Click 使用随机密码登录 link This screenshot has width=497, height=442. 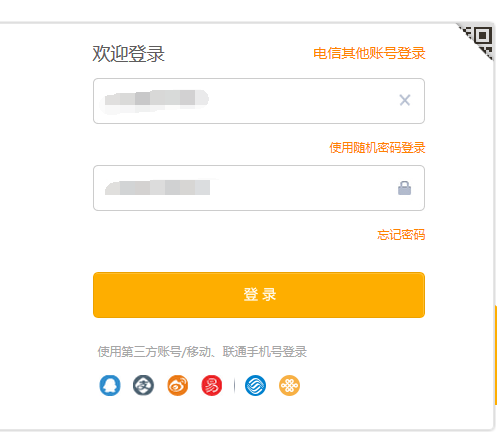point(377,148)
